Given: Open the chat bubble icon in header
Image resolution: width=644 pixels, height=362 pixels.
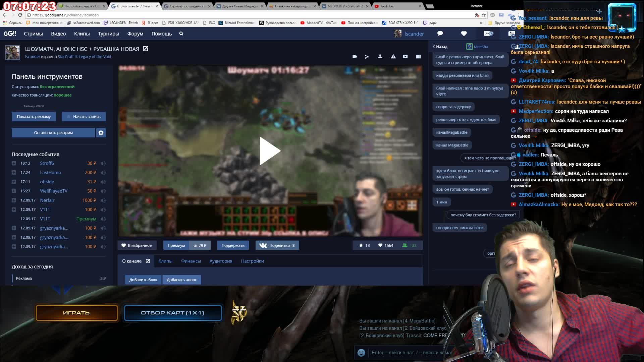Looking at the screenshot, I should point(440,34).
